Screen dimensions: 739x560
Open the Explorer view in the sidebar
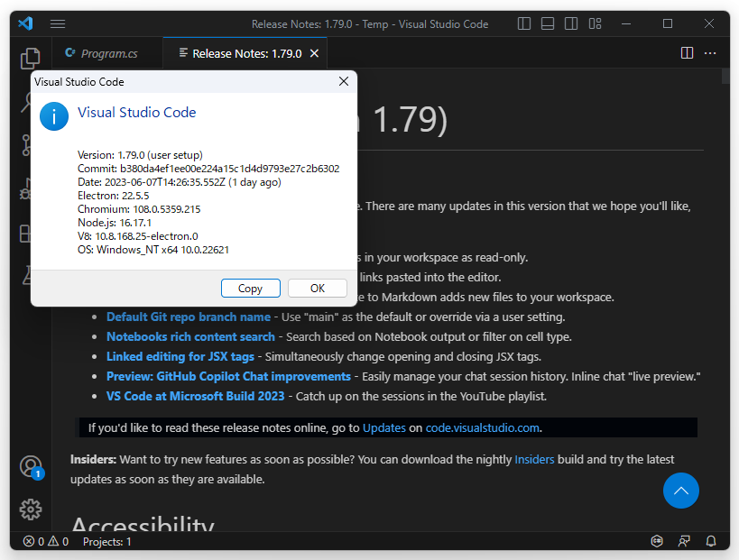click(x=31, y=58)
